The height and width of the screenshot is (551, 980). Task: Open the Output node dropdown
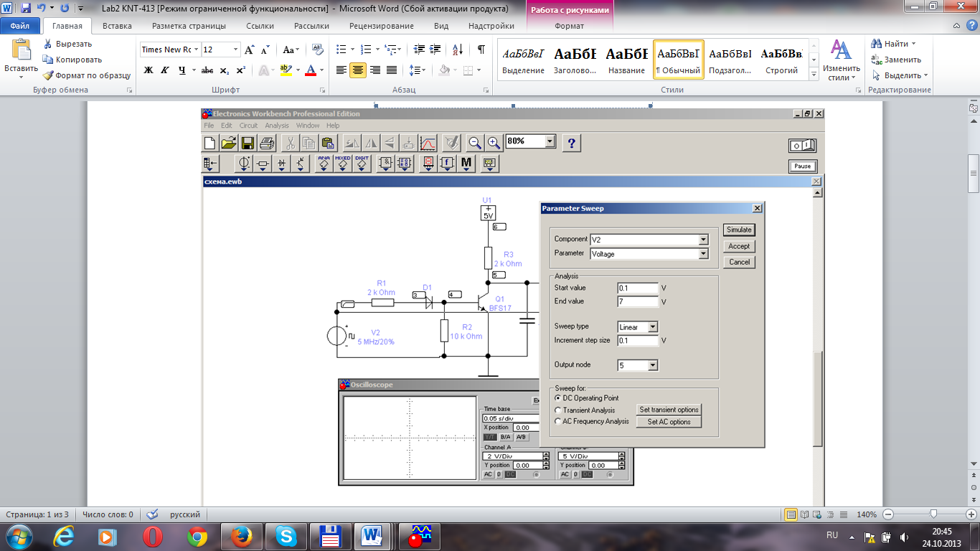pos(653,366)
